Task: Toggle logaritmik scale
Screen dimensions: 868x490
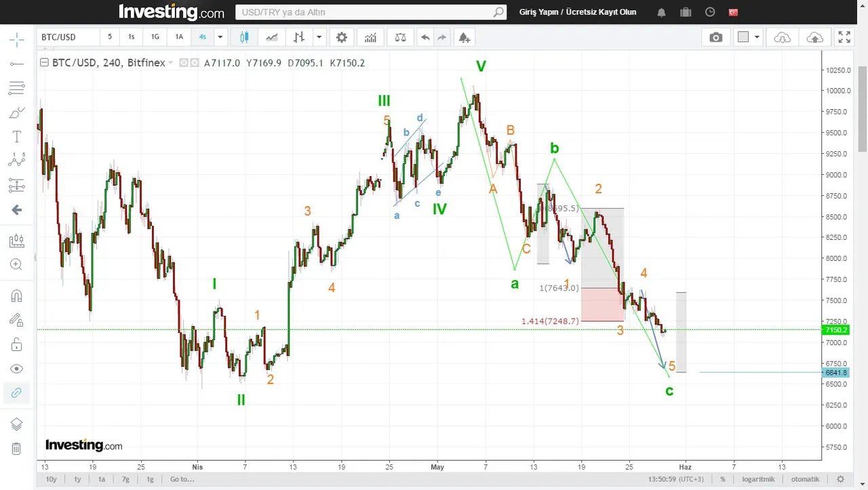Action: (x=759, y=479)
